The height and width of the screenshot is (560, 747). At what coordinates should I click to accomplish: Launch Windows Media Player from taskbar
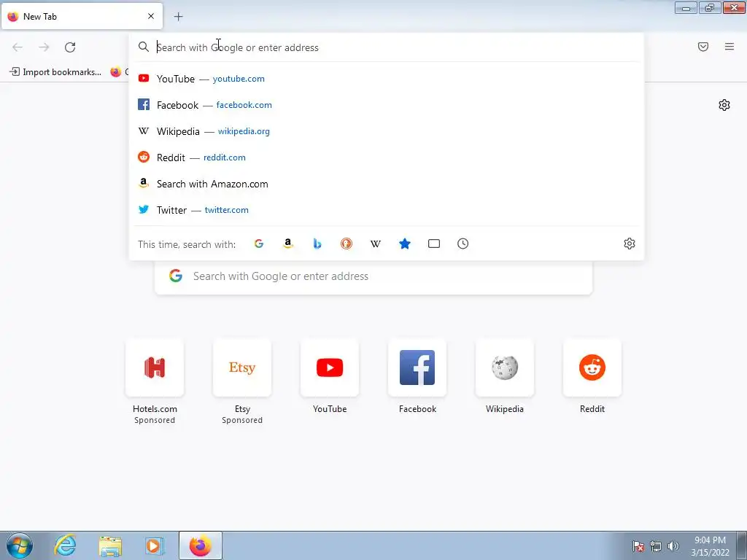(x=155, y=545)
